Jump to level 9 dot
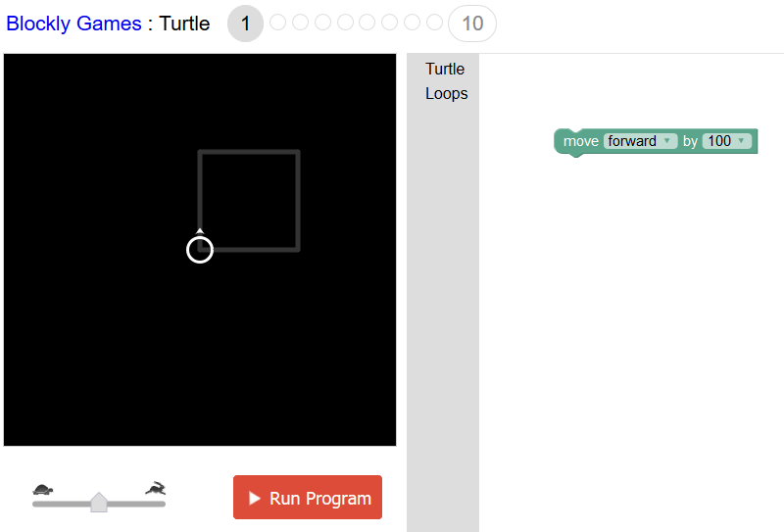 pyautogui.click(x=434, y=23)
